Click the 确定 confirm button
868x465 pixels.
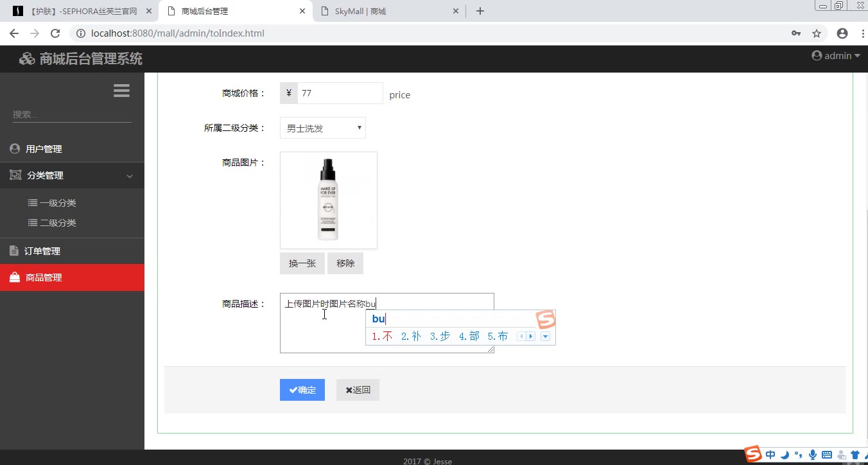coord(302,390)
